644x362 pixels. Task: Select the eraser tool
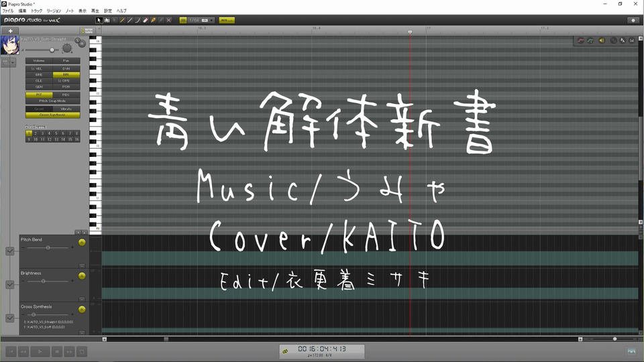tap(146, 20)
